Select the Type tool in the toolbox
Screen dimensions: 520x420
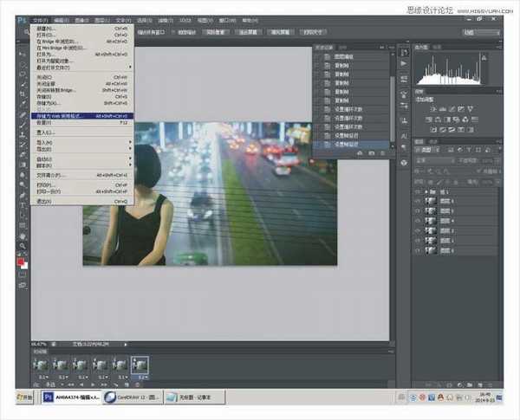pos(23,203)
